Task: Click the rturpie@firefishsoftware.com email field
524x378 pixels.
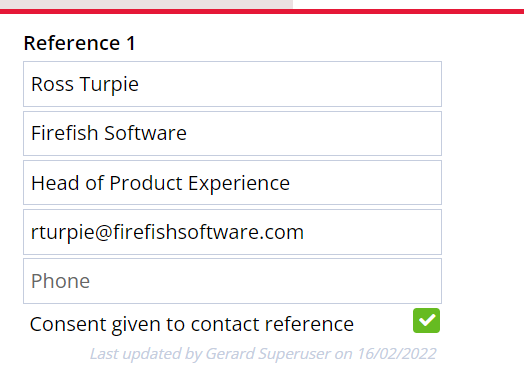Action: pyautogui.click(x=232, y=232)
